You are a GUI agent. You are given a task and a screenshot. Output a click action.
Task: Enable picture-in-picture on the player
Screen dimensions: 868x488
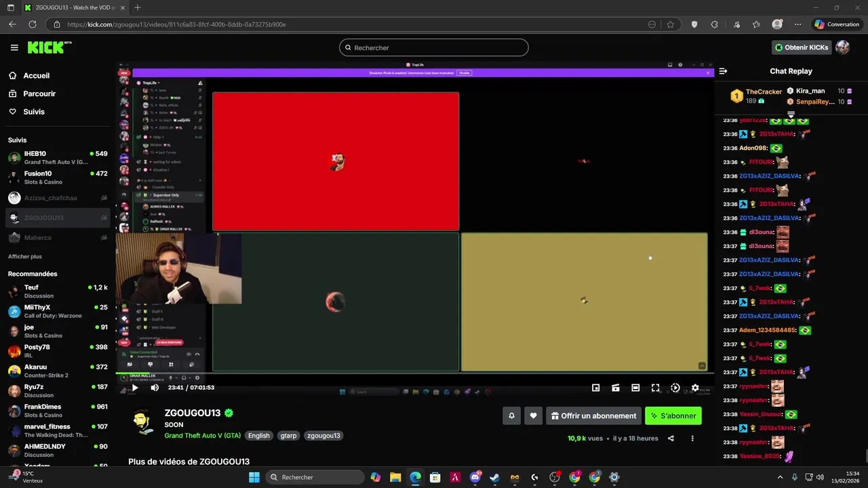click(x=595, y=388)
